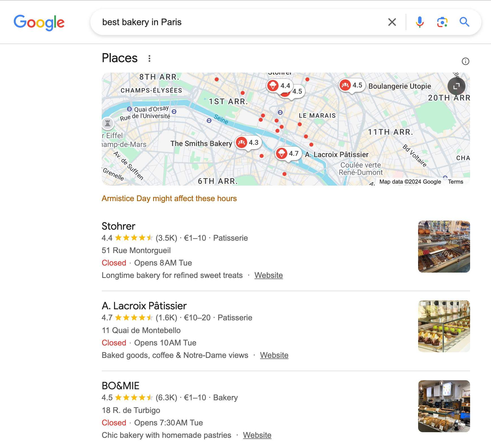Click the Google logo
This screenshot has width=491, height=448.
coord(39,22)
